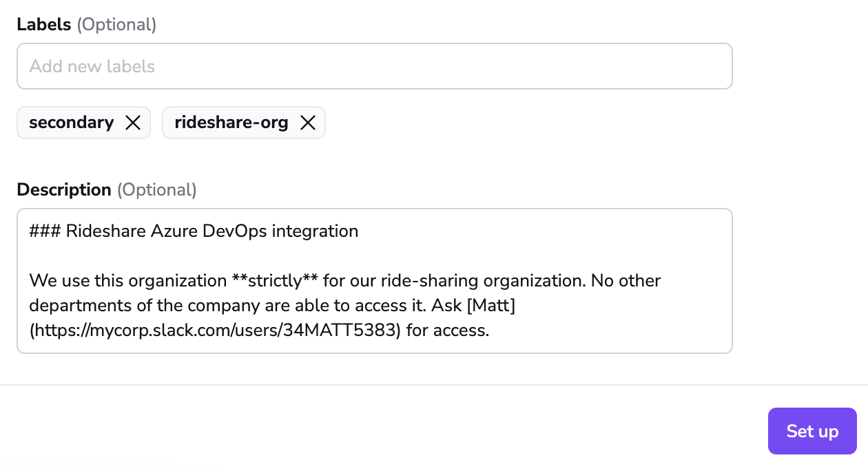Click the rideshare-org label chip text
Image resolution: width=868 pixels, height=471 pixels.
(231, 123)
